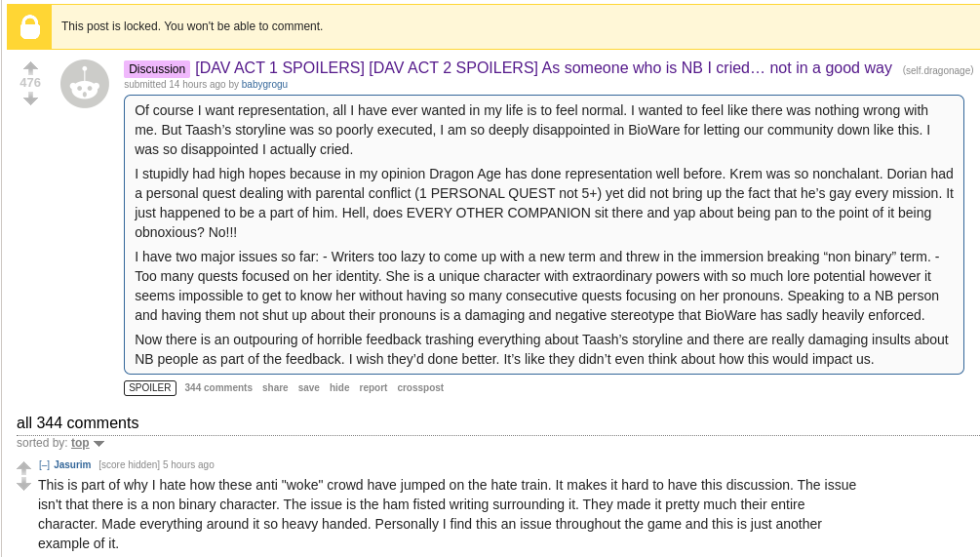Report this post
The width and height of the screenshot is (980, 557).
(x=373, y=387)
